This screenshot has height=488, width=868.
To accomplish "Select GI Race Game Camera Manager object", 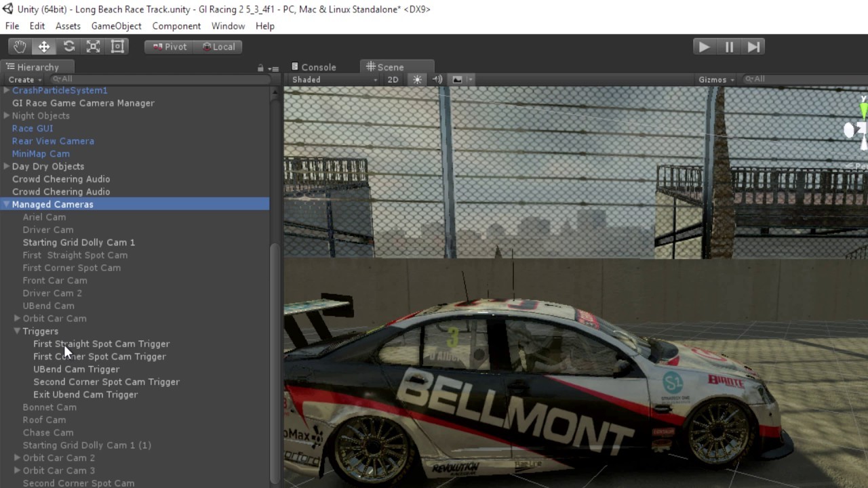I will point(83,103).
